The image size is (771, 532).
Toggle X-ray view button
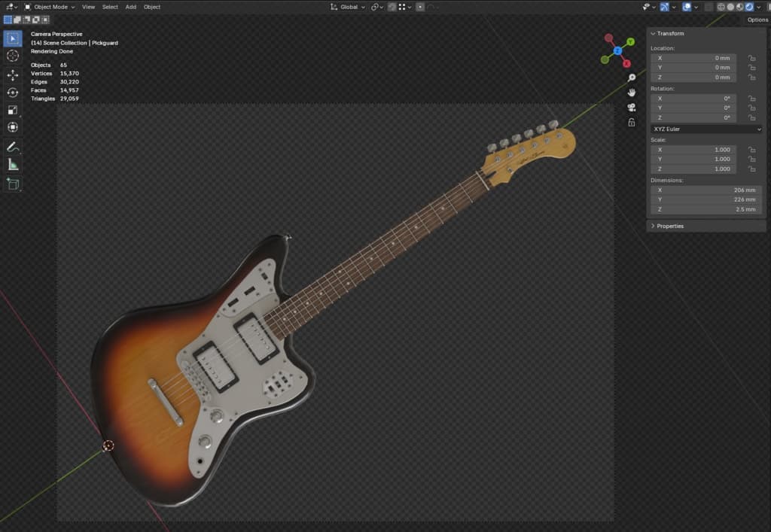point(709,7)
